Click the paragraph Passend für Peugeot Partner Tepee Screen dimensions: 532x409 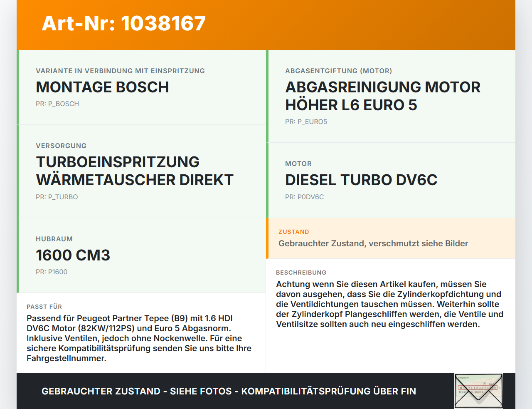pos(139,338)
